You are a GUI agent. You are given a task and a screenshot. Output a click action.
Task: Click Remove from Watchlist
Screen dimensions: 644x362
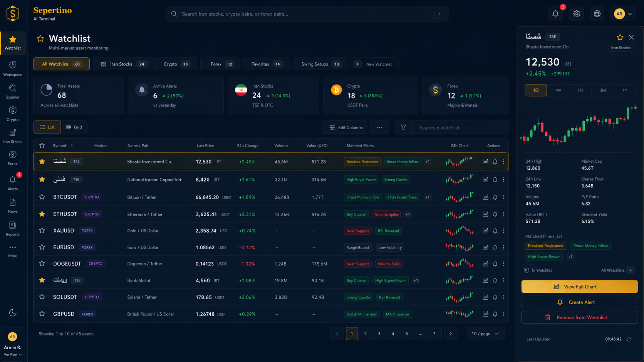579,317
